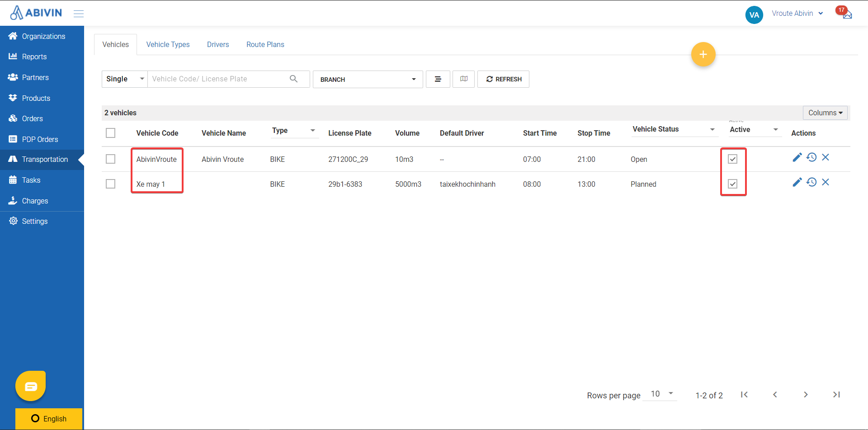This screenshot has width=868, height=430.
Task: Edit the AbivinVroute vehicle
Action: tap(797, 157)
